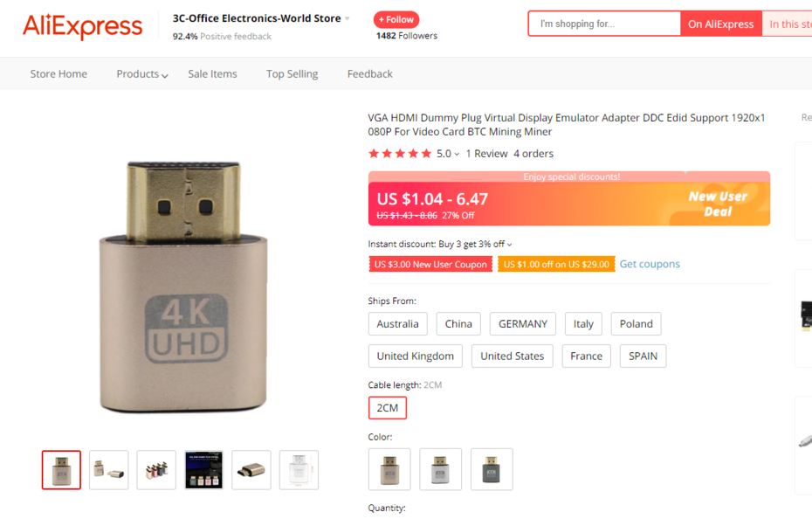The height and width of the screenshot is (519, 812).
Task: Select the gold color swatch
Action: pos(389,469)
